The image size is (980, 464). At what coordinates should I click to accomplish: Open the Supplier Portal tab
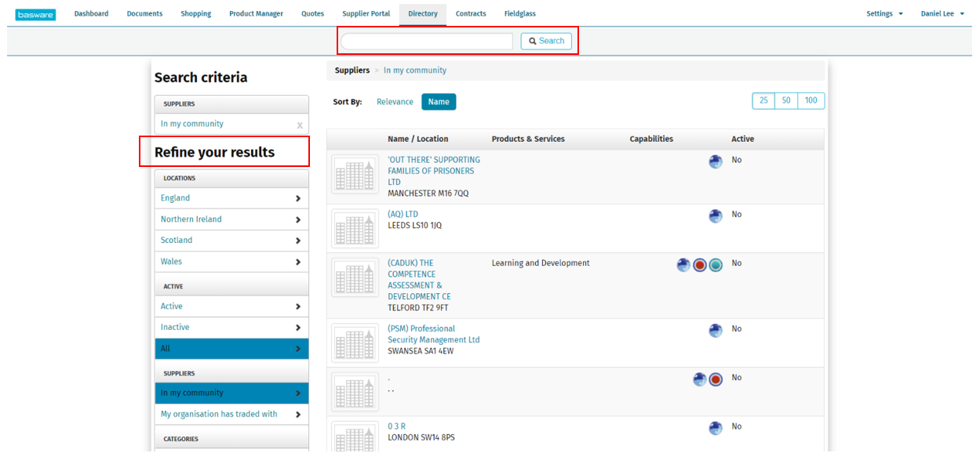[366, 14]
